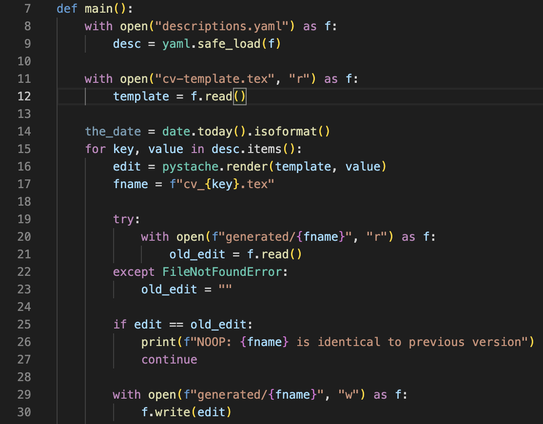Click the 'print' call on line 26
This screenshot has width=543, height=424.
[159, 342]
